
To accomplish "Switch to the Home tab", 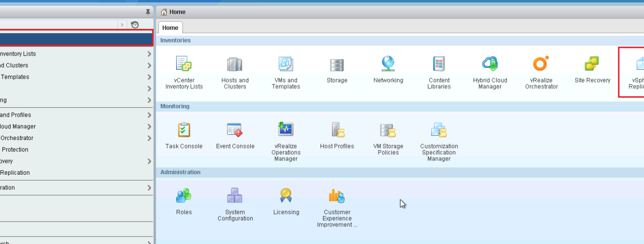I will (x=170, y=28).
